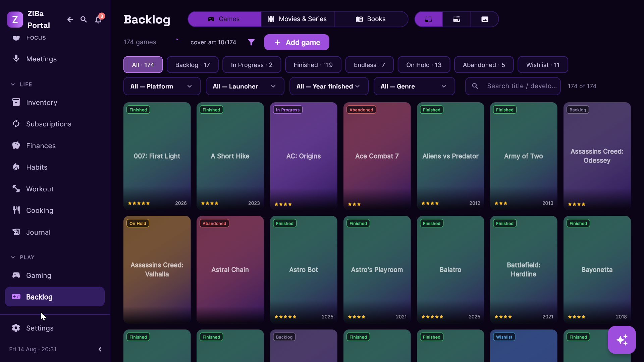Open the All — Launcher dropdown
The height and width of the screenshot is (362, 644).
245,86
